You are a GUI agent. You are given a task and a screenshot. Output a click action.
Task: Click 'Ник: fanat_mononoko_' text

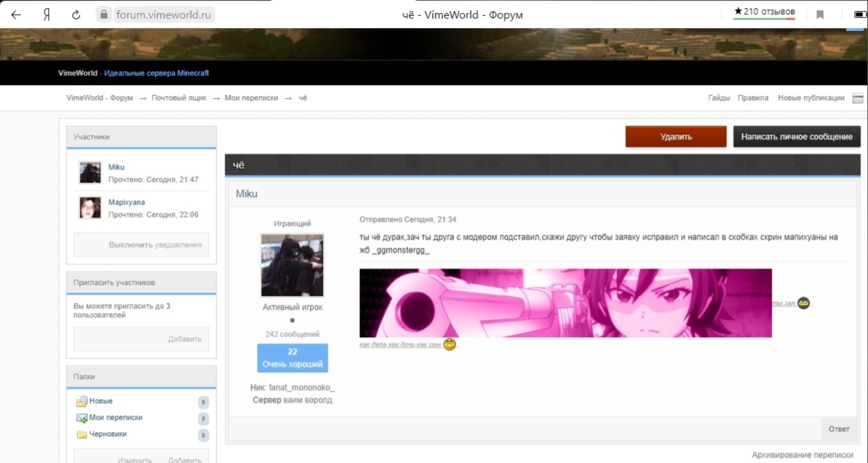click(x=292, y=388)
